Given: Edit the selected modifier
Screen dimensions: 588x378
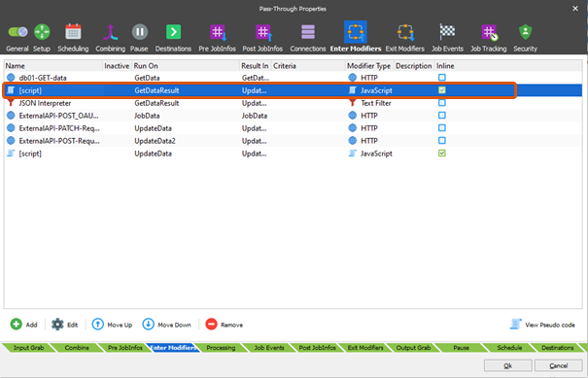Looking at the screenshot, I should pyautogui.click(x=64, y=325).
